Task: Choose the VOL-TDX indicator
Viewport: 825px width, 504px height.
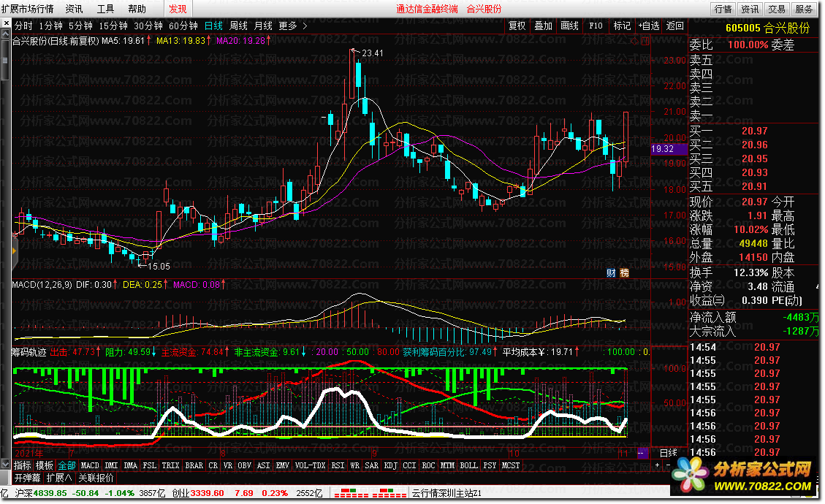Action: (x=310, y=465)
